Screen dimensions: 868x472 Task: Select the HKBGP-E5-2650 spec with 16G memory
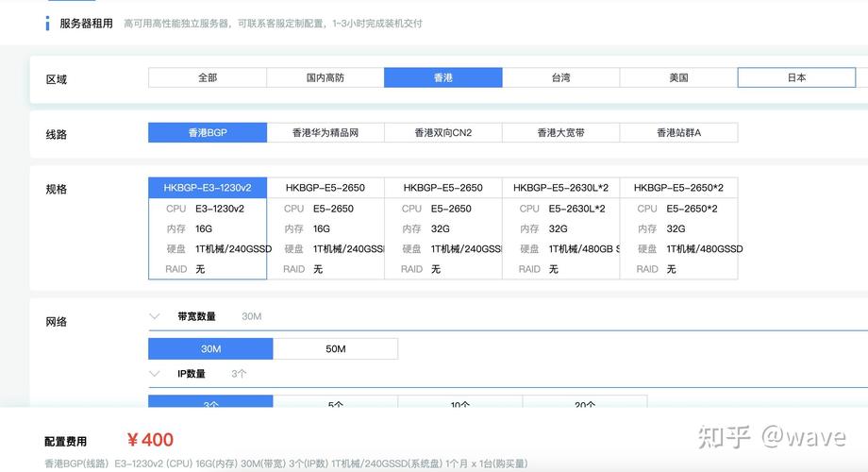325,228
